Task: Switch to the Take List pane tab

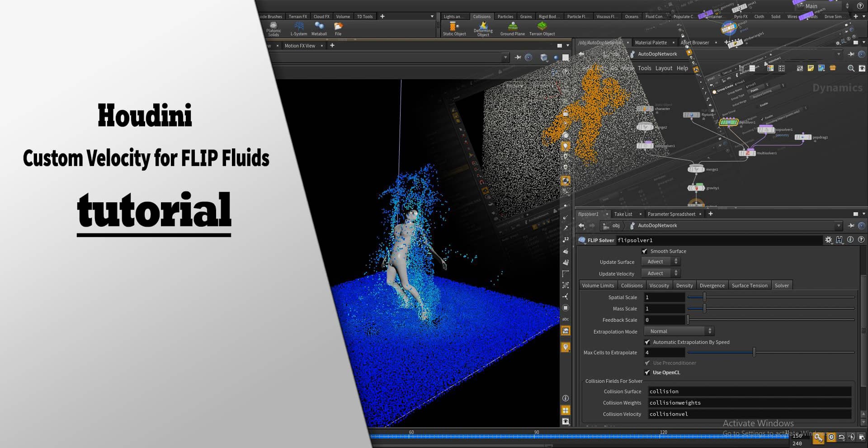Action: [623, 214]
